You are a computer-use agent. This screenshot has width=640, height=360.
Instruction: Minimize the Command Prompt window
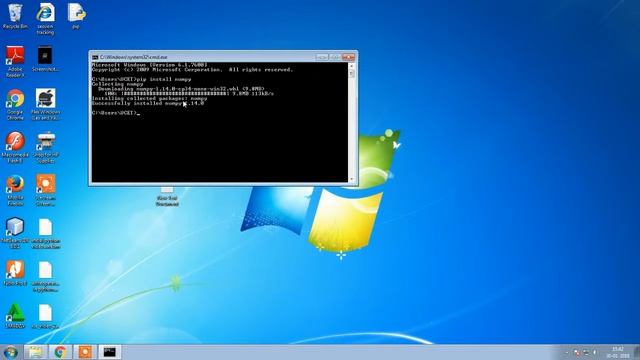(322, 57)
